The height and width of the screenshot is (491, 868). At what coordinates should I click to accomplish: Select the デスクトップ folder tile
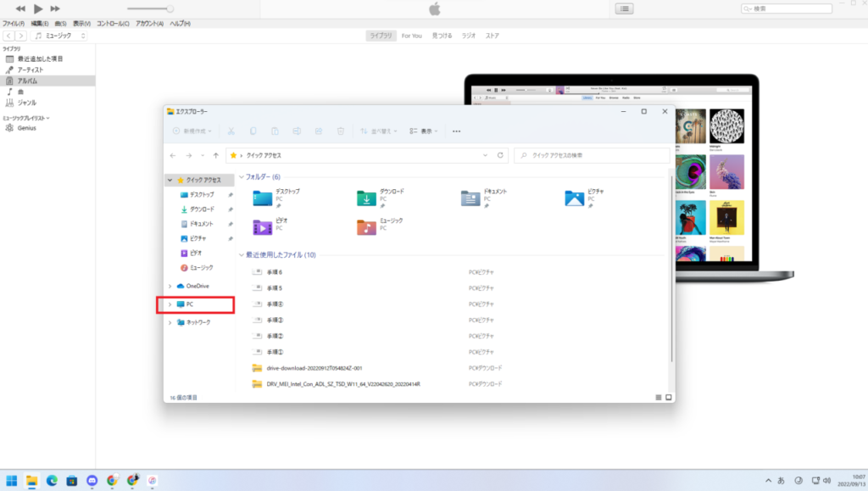[277, 198]
